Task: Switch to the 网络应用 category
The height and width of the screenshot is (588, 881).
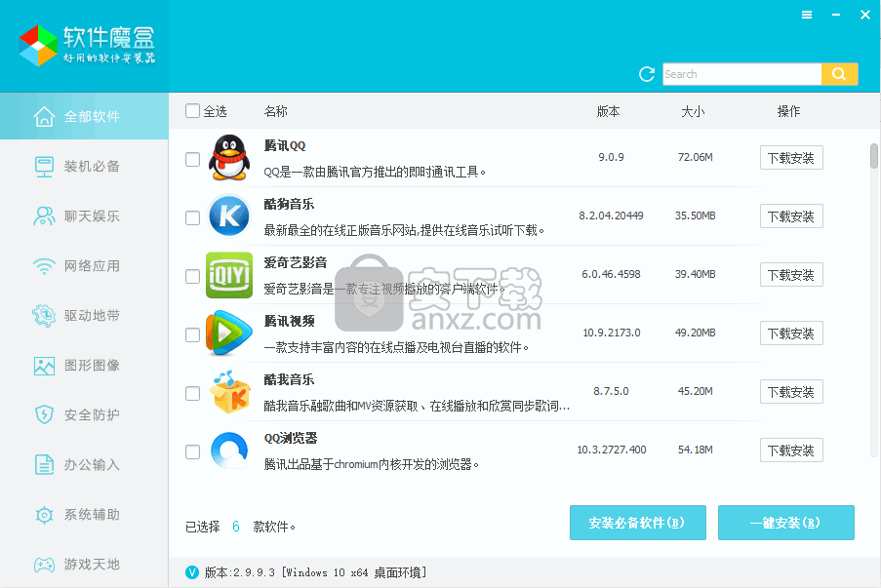Action: coord(84,265)
